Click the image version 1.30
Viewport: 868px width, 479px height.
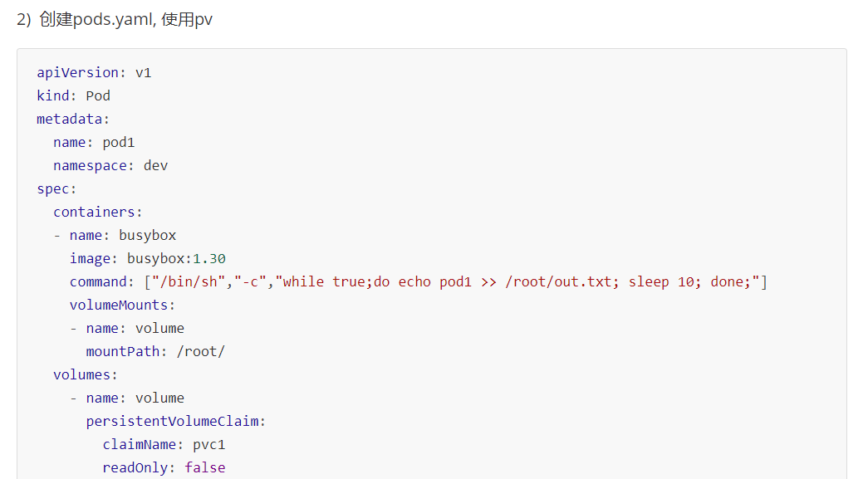coord(209,258)
